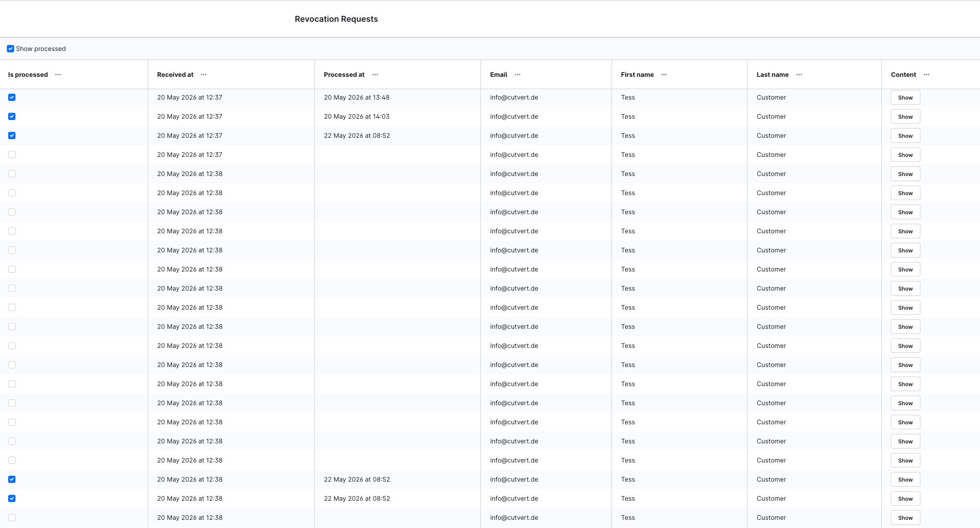Open the Processed at column options menu

(x=375, y=75)
